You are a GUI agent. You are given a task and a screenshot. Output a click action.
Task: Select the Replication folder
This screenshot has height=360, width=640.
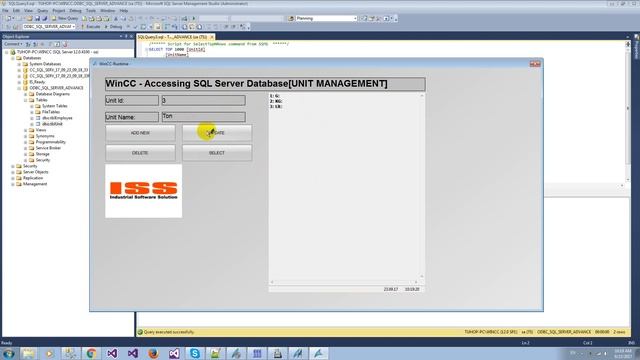[x=33, y=178]
